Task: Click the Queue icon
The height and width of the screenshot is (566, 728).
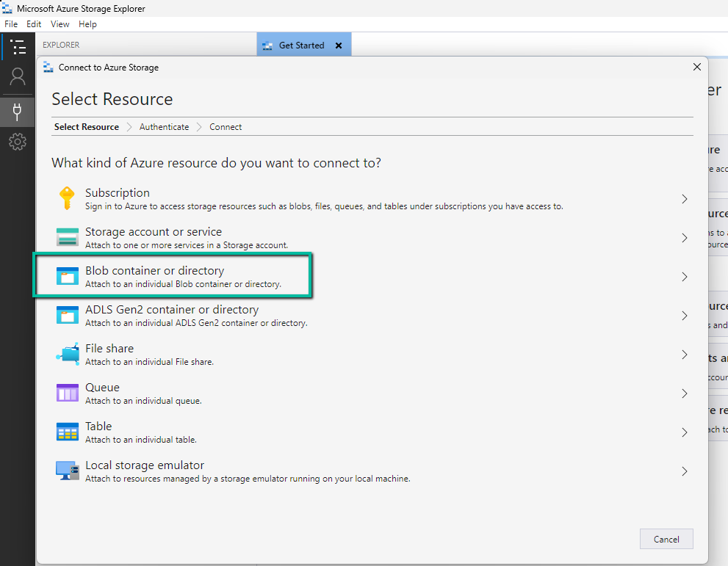Action: pyautogui.click(x=68, y=393)
